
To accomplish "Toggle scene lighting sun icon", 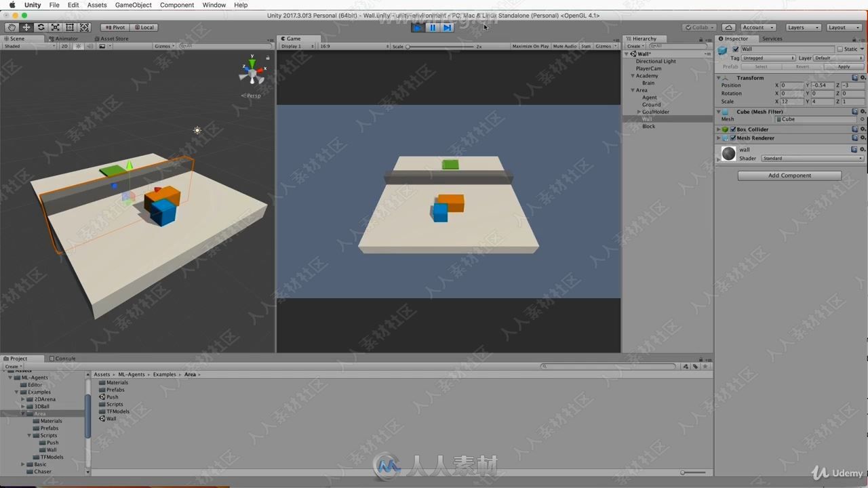I will click(x=79, y=46).
